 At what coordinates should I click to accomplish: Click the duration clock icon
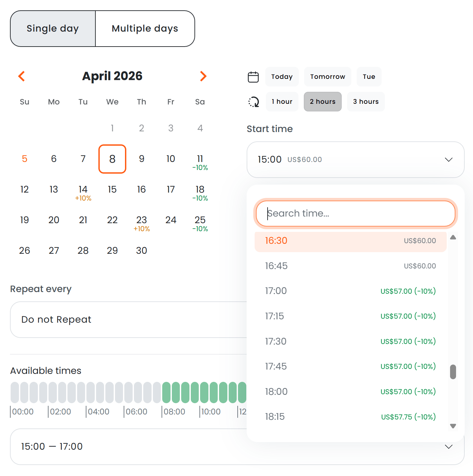point(254,102)
